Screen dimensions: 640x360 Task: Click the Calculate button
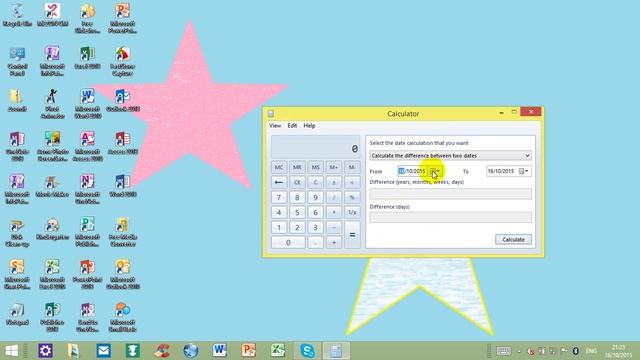coord(513,240)
